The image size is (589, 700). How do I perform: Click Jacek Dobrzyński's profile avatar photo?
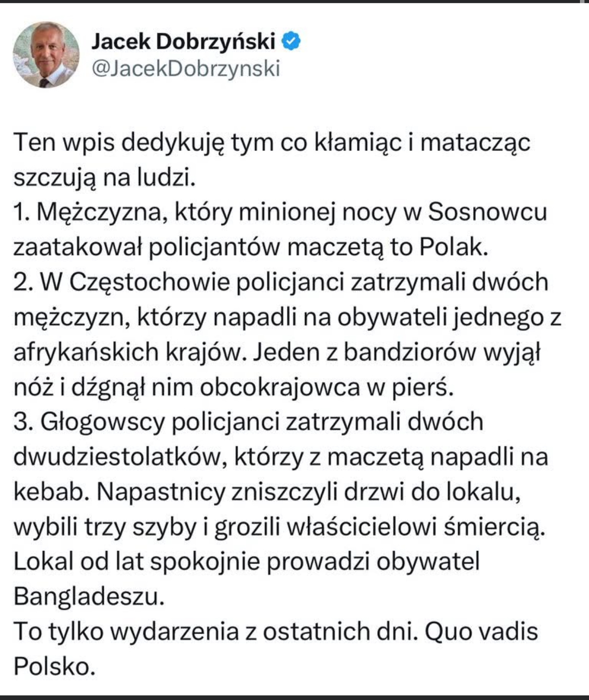point(46,54)
